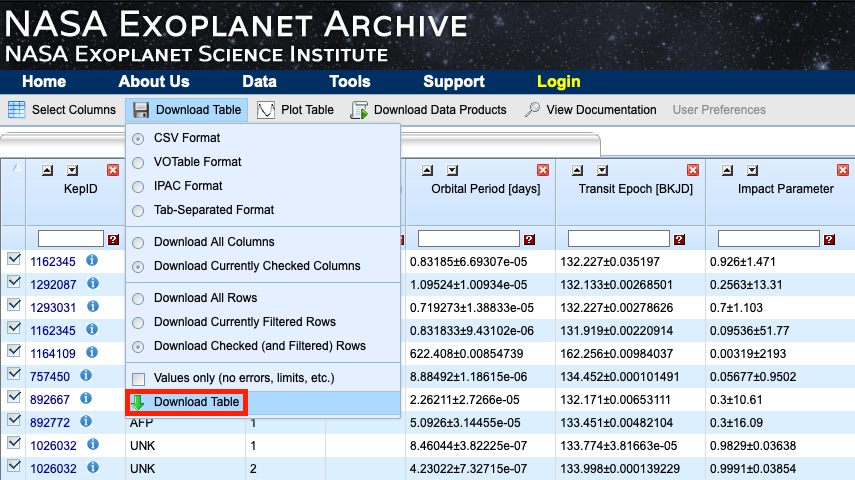This screenshot has height=480, width=855.
Task: Select CSV Format radio button
Action: click(139, 139)
